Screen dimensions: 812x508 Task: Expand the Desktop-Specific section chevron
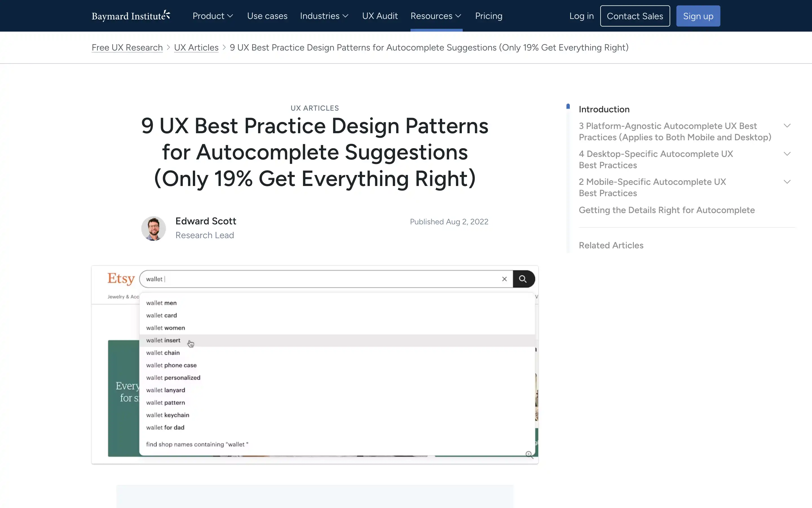(x=787, y=154)
